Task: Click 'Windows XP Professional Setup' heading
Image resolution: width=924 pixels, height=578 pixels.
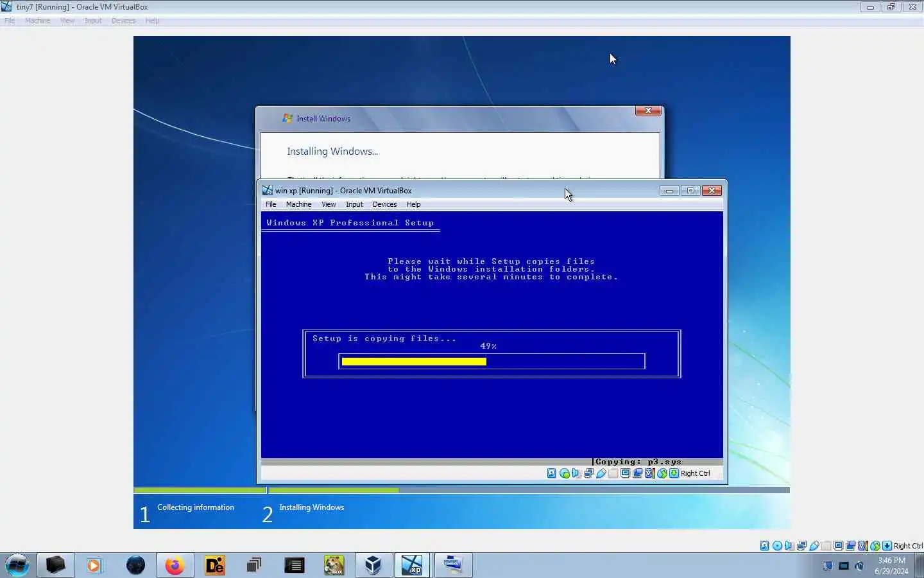Action: (350, 223)
